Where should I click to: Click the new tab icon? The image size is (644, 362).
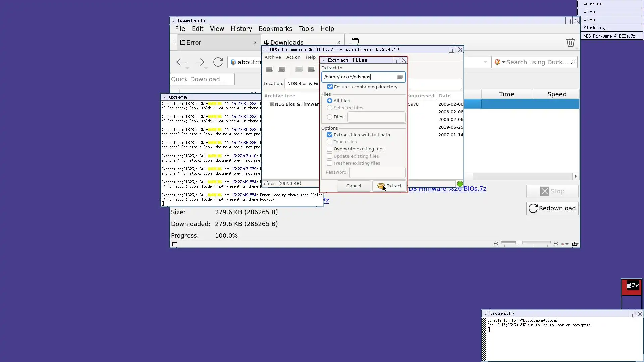[354, 41]
